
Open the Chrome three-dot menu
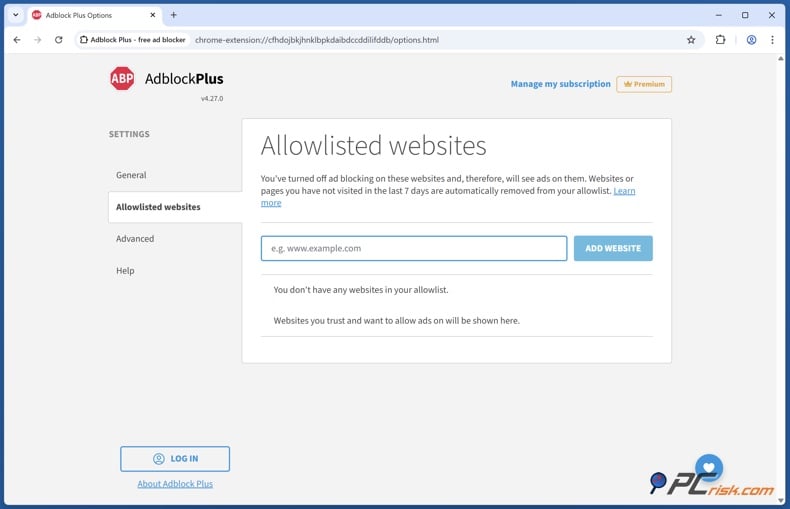(x=772, y=40)
